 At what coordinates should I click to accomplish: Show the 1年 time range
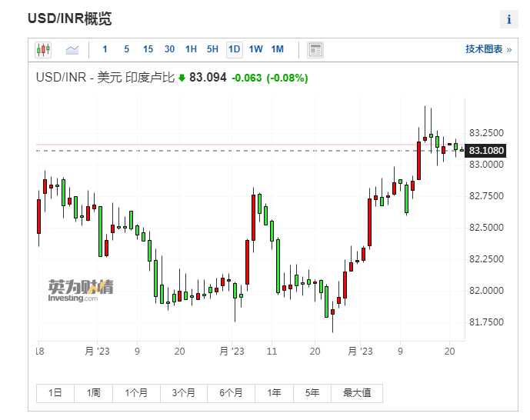click(274, 392)
